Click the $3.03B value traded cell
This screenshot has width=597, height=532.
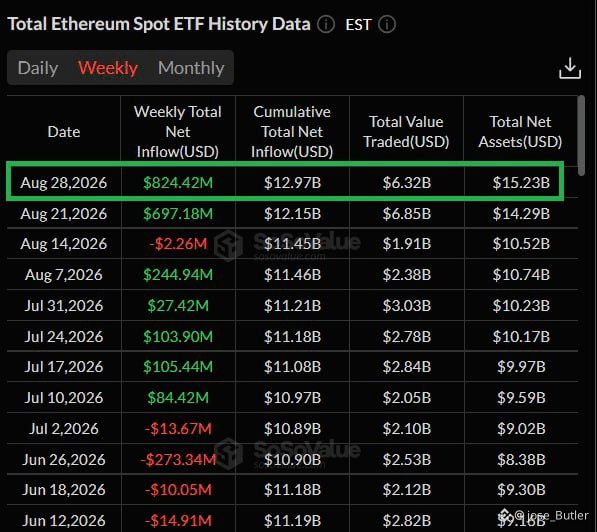(x=407, y=305)
